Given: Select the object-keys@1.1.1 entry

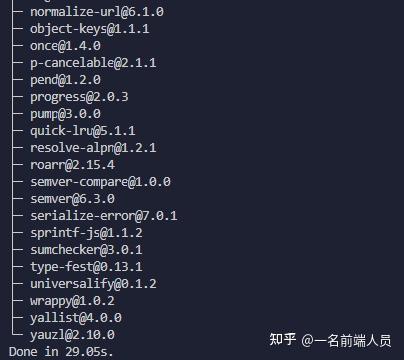Looking at the screenshot, I should pos(90,29).
